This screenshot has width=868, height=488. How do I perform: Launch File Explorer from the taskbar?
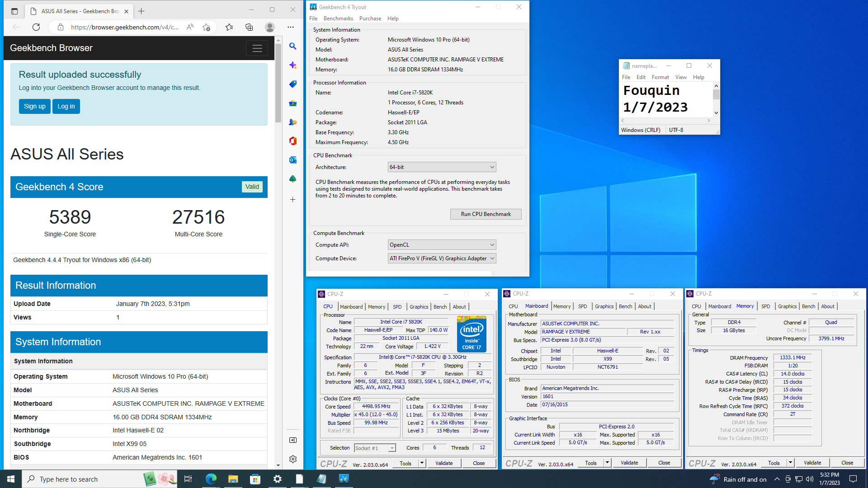click(233, 479)
